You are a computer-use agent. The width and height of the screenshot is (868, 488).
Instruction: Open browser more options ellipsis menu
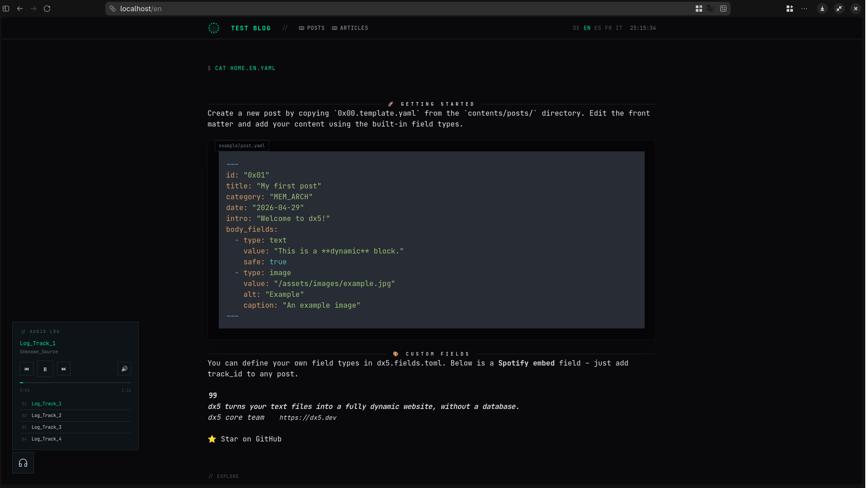coord(804,9)
